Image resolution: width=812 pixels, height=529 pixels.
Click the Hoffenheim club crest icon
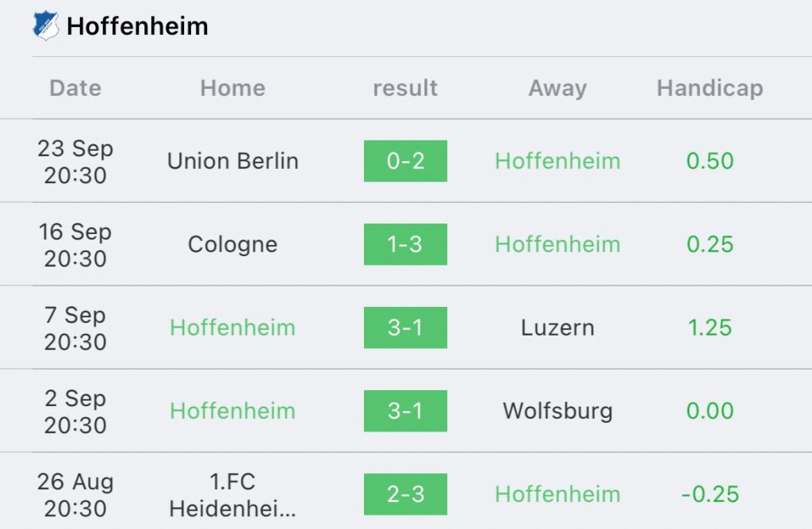pyautogui.click(x=45, y=25)
